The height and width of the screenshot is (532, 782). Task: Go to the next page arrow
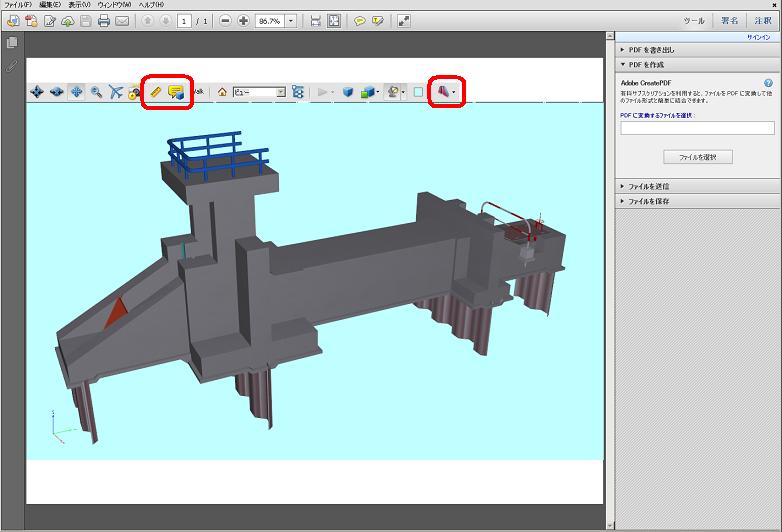pyautogui.click(x=166, y=21)
